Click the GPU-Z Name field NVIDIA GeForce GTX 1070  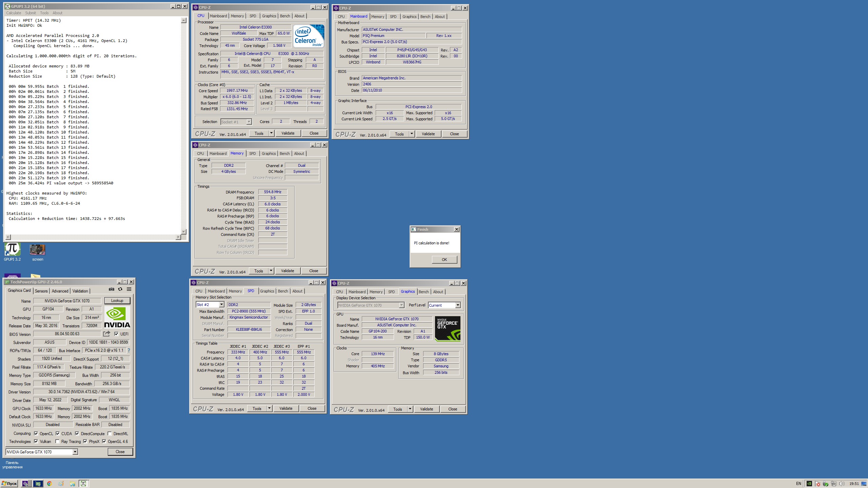tap(67, 301)
